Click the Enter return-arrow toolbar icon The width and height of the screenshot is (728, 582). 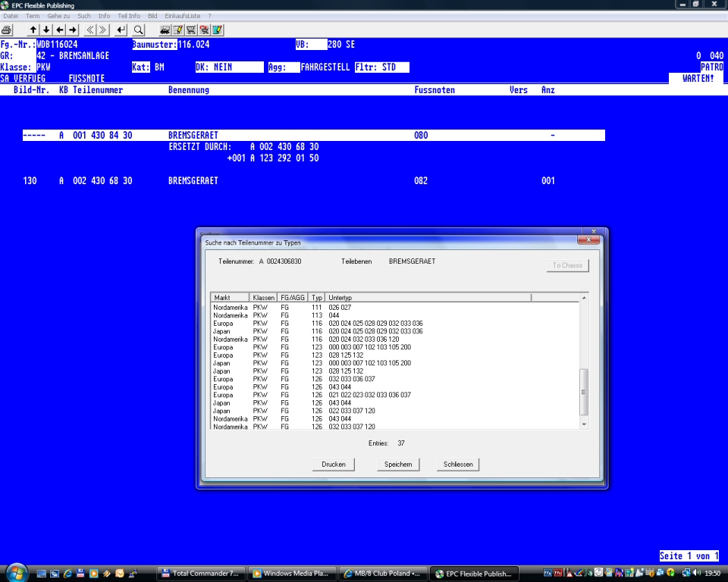click(121, 30)
